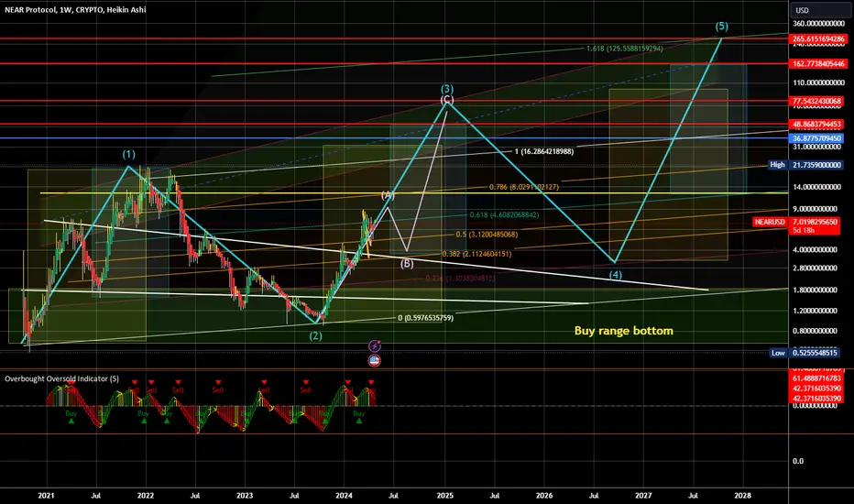Select the yellow Buy range bottom text
This screenshot has height=504, width=854.
pos(624,331)
